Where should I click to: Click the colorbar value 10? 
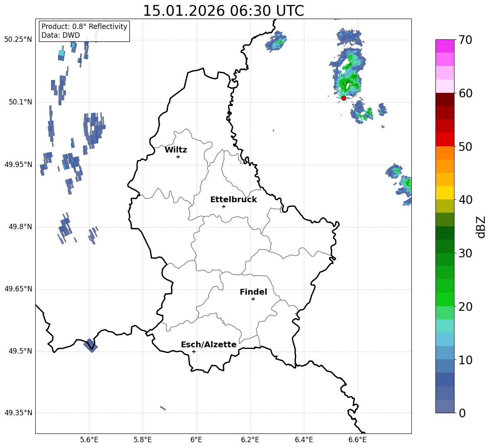[x=465, y=360]
